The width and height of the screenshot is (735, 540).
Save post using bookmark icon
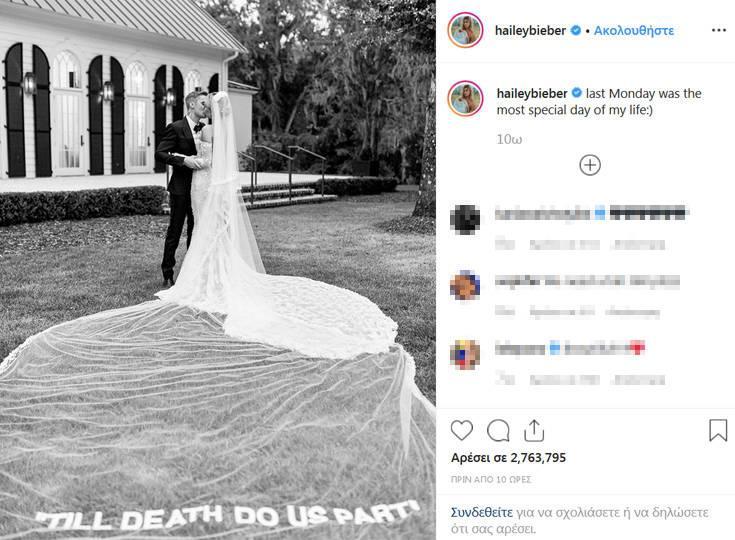[718, 430]
